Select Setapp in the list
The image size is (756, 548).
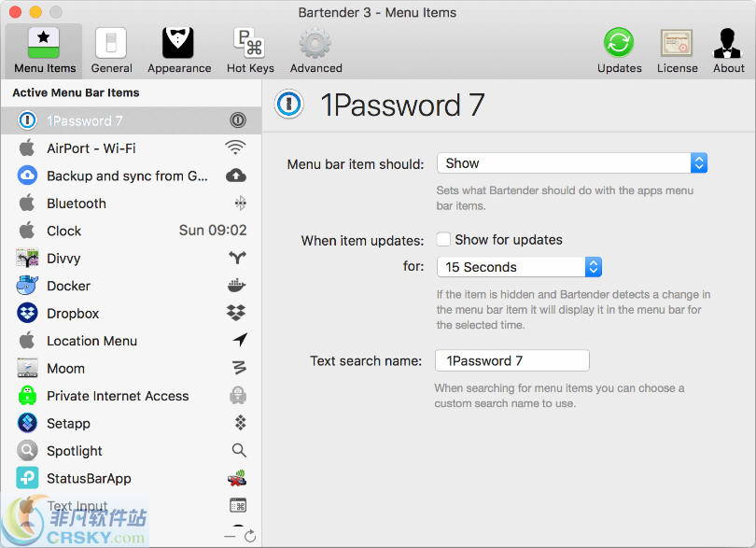pos(132,423)
